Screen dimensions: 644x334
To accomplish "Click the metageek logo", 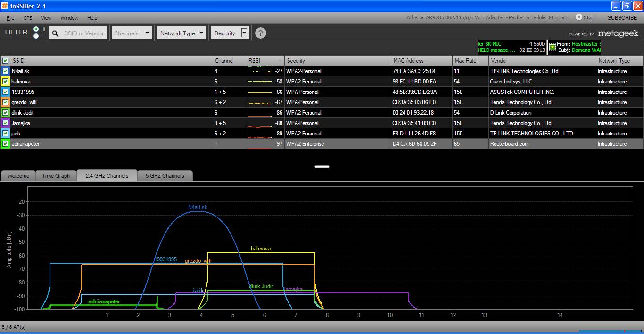I will coord(618,33).
